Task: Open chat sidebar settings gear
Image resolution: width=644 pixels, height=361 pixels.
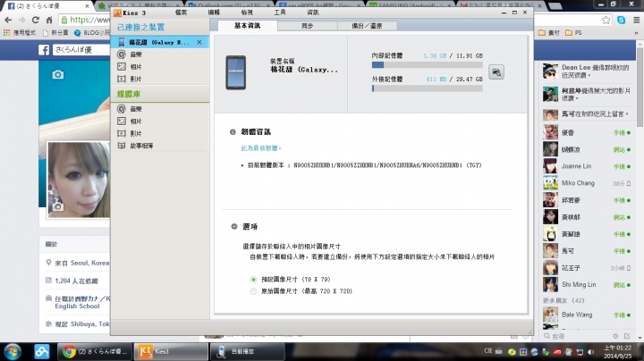Action: coord(615,336)
